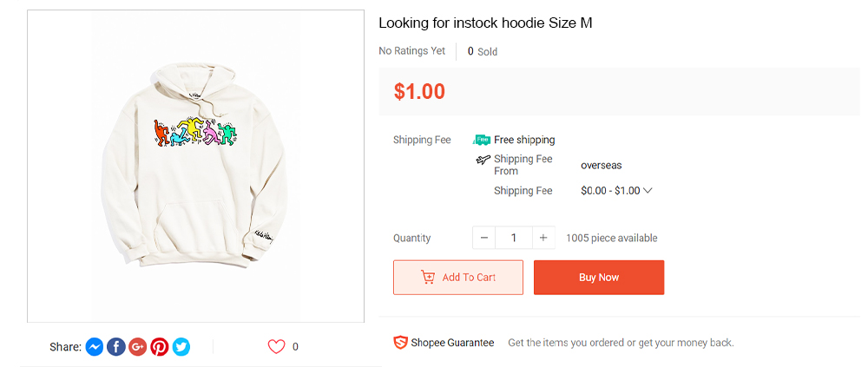This screenshot has height=367, width=868.
Task: Share product on Twitter
Action: (x=181, y=347)
